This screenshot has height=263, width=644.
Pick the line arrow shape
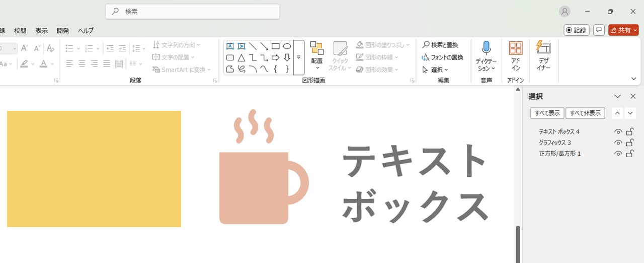point(264,46)
